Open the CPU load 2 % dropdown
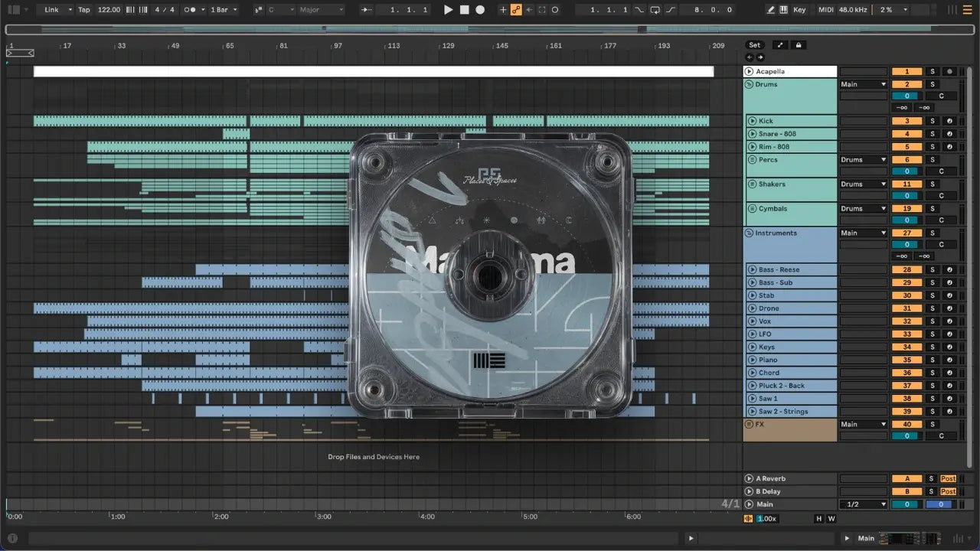This screenshot has height=551, width=980. [893, 10]
